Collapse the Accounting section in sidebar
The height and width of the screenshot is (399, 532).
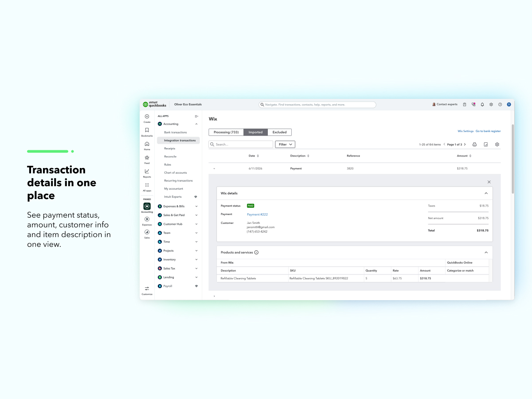[x=196, y=124]
